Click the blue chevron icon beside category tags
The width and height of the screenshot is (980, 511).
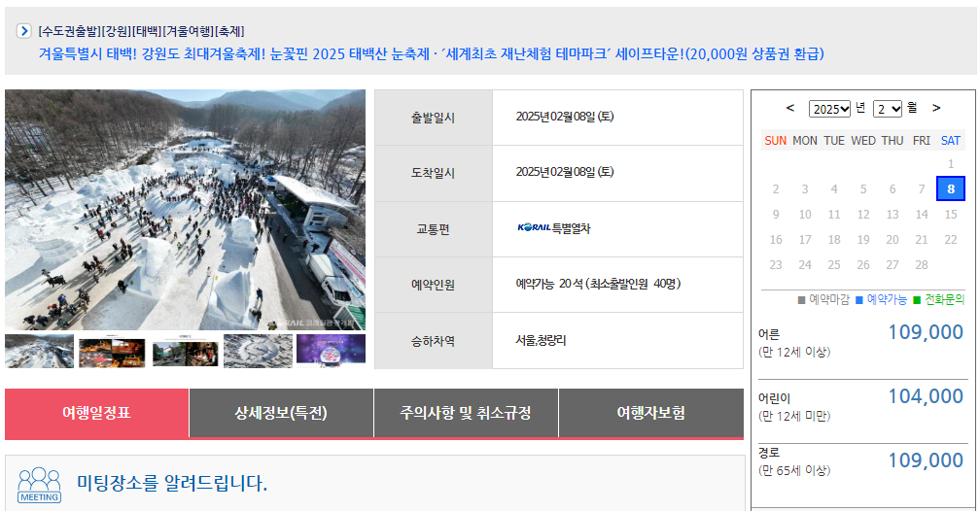23,31
